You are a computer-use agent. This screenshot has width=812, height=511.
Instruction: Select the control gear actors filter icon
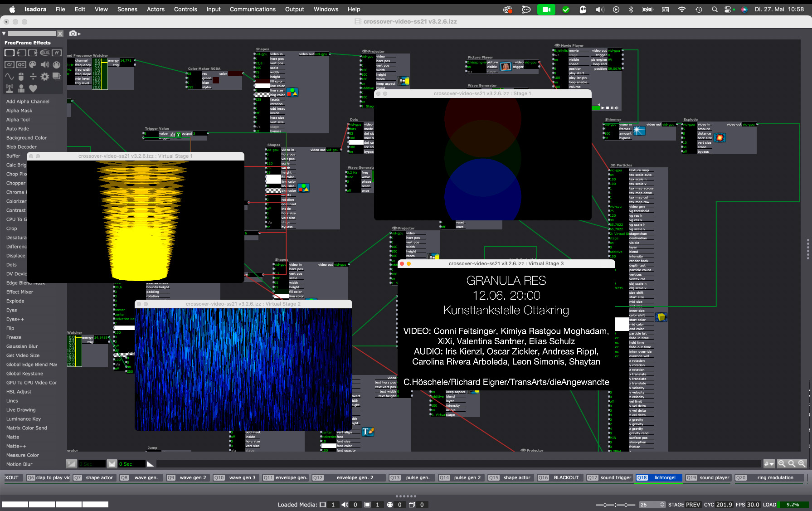tap(45, 77)
